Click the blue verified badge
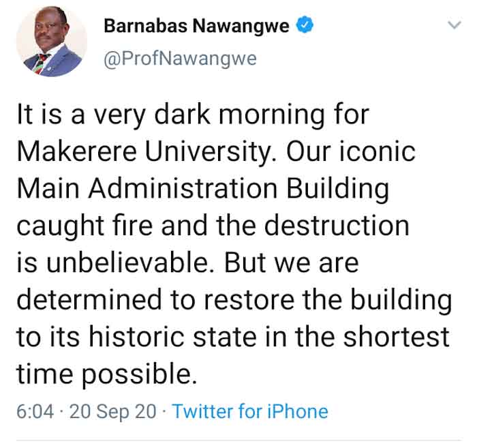 tap(305, 25)
